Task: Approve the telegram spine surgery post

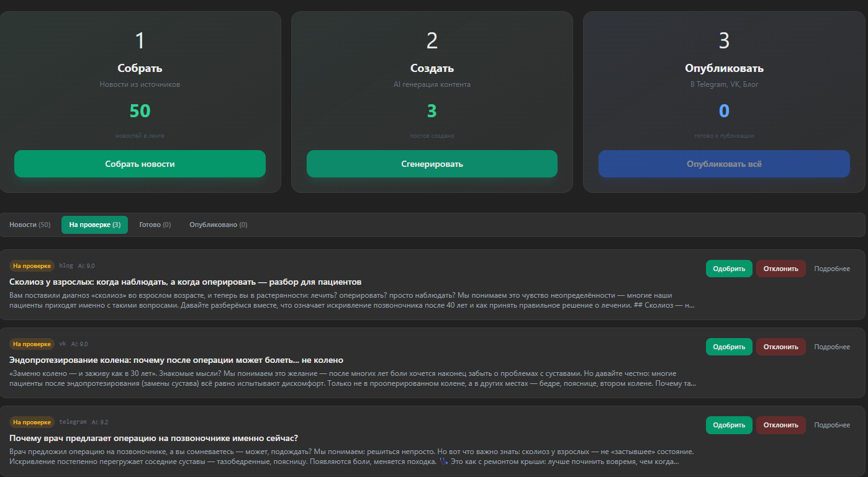Action: (728, 425)
